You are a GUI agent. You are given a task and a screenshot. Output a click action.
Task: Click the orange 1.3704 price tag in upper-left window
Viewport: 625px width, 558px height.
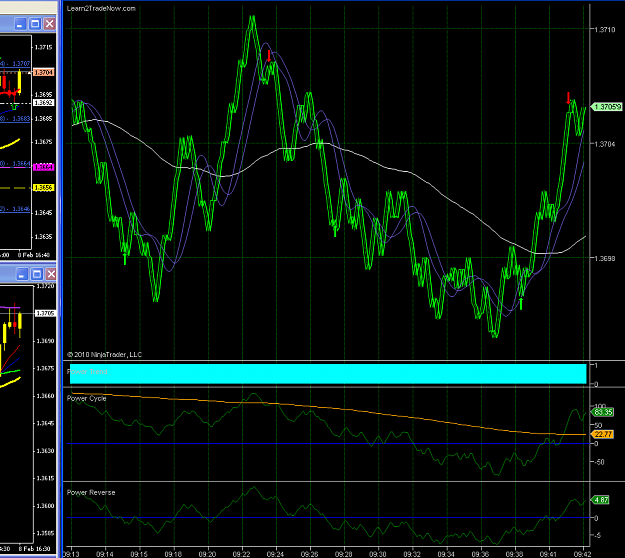click(x=43, y=72)
